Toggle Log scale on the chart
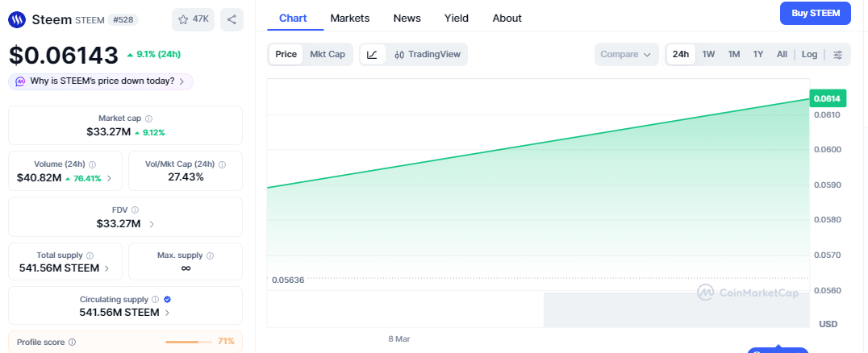Image resolution: width=868 pixels, height=353 pixels. [x=809, y=54]
